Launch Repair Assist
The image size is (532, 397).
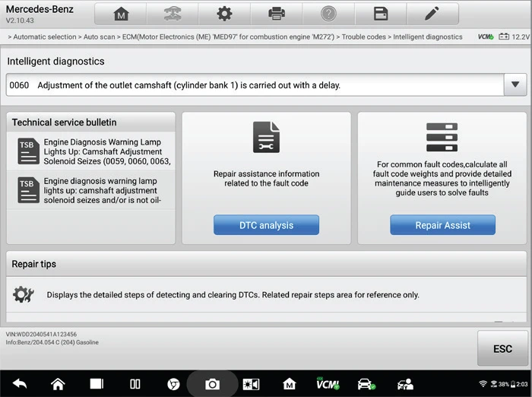(442, 225)
